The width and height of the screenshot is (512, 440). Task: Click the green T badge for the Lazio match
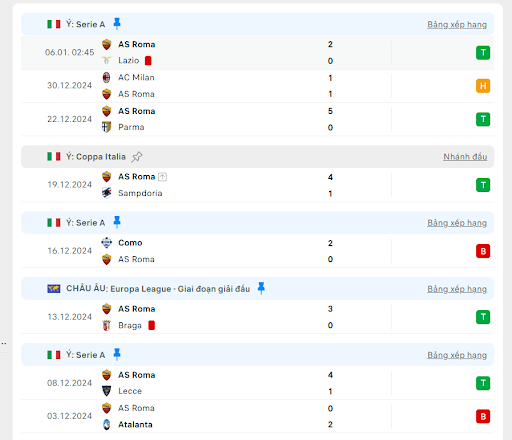pos(483,53)
